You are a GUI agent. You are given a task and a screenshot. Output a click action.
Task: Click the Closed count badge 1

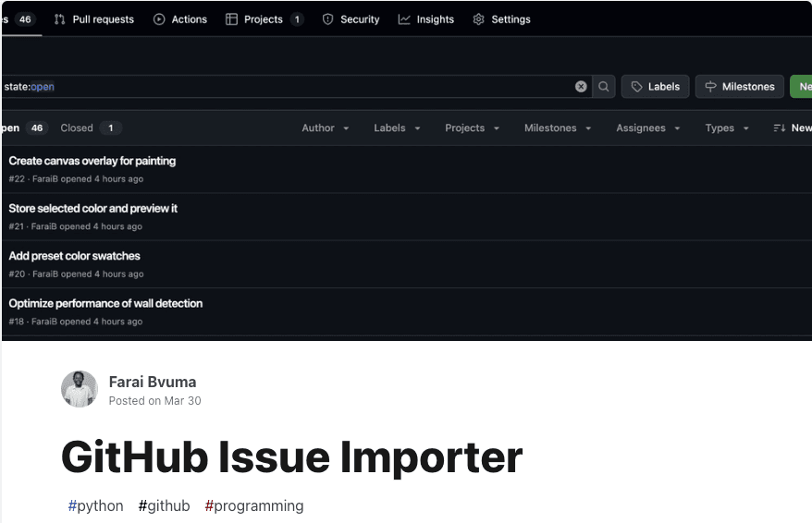110,128
